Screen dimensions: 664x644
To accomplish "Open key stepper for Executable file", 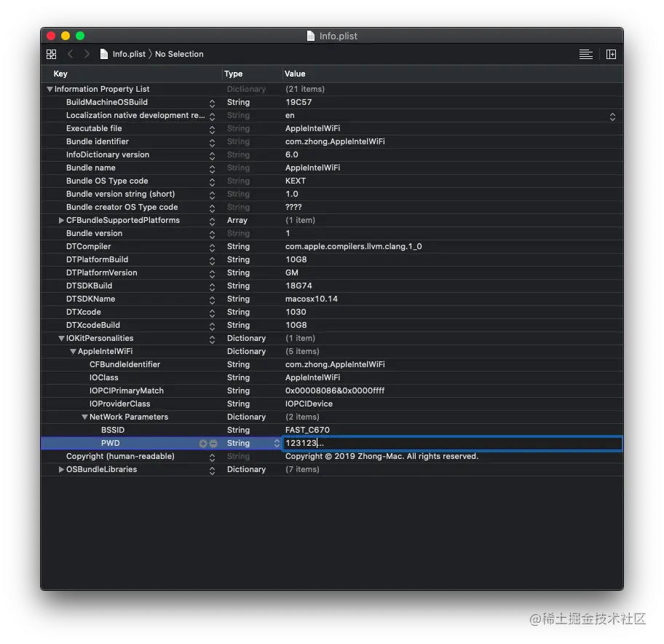I will click(212, 130).
